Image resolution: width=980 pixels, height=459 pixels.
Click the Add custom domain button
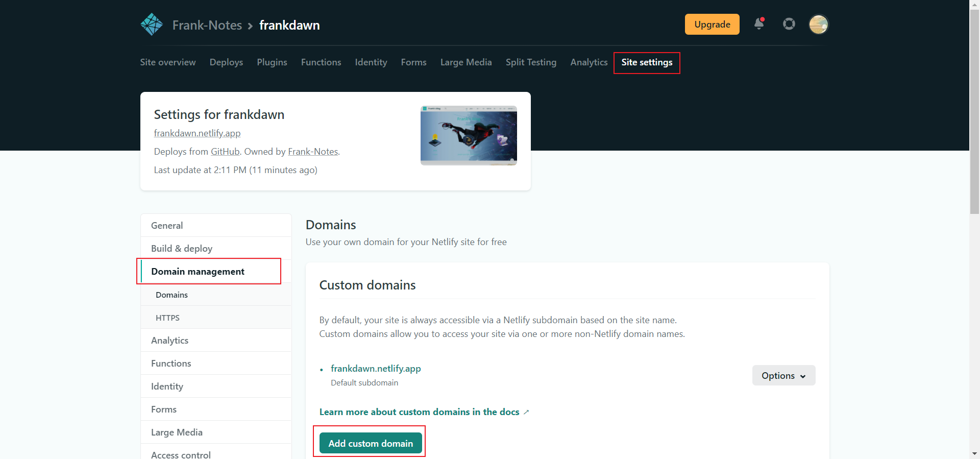point(371,443)
